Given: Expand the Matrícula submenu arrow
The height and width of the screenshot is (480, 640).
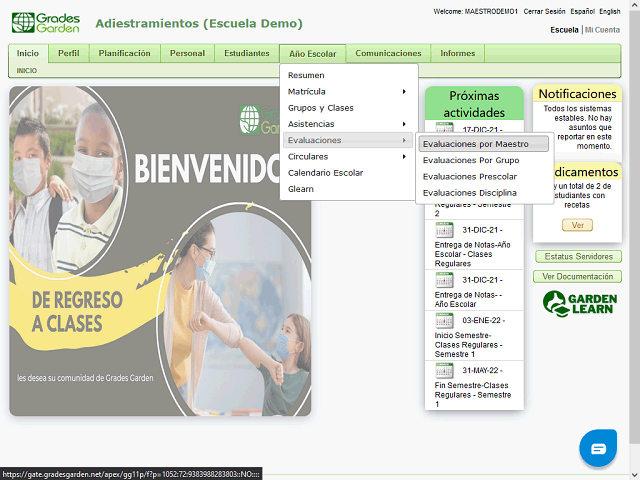Looking at the screenshot, I should click(404, 91).
